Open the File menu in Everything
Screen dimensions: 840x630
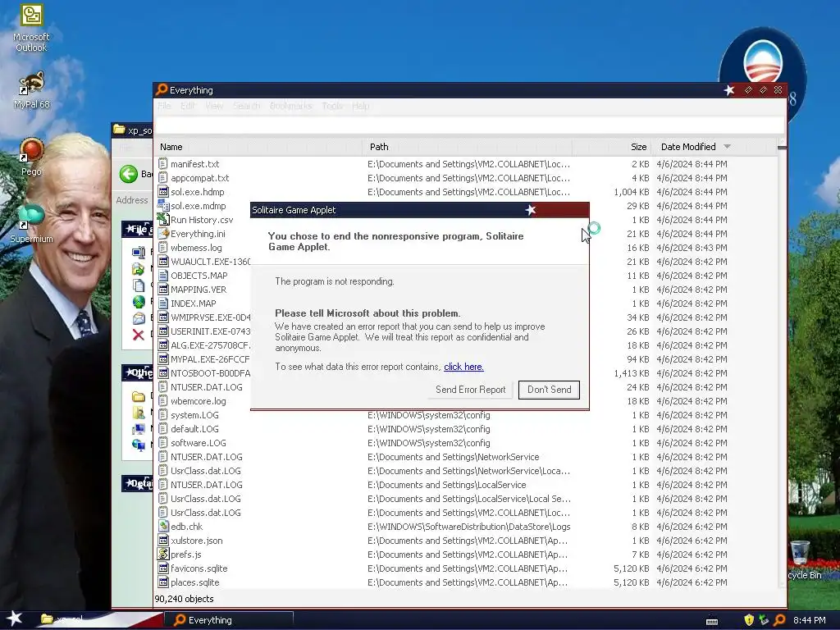point(164,106)
